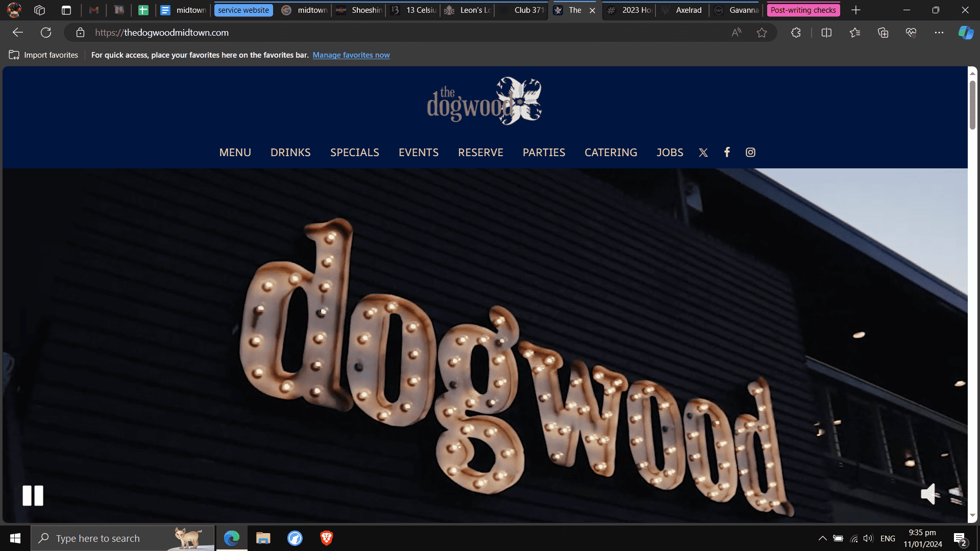
Task: Switch to midtown Google Docs tab
Action: [183, 10]
